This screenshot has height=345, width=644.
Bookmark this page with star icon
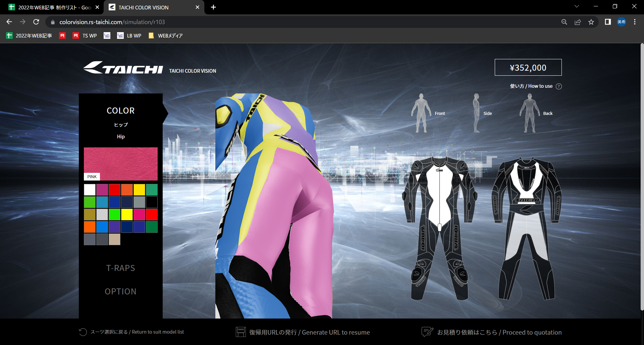pos(591,22)
